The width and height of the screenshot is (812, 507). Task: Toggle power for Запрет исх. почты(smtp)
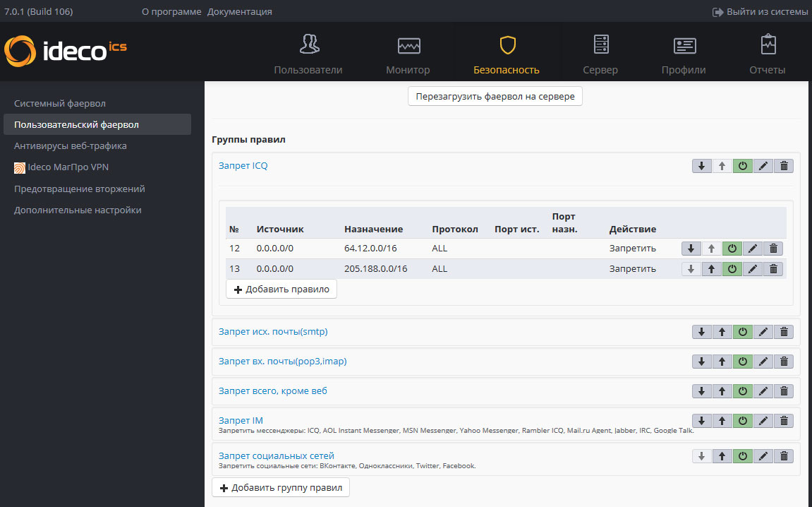(x=743, y=332)
